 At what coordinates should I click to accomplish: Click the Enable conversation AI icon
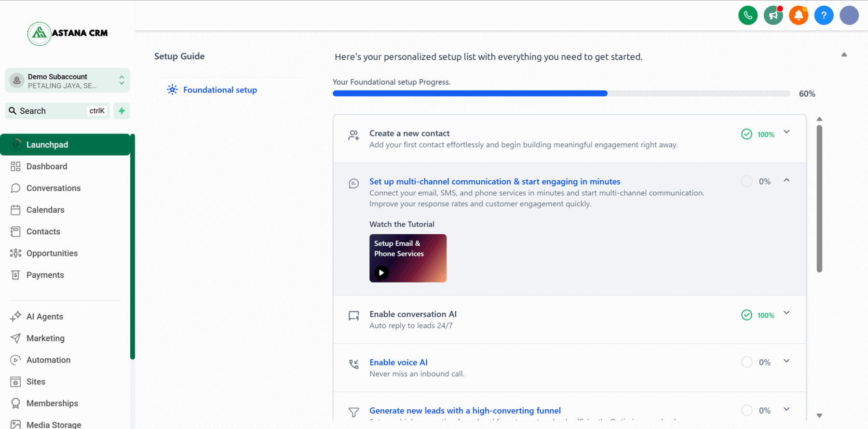[x=354, y=316]
